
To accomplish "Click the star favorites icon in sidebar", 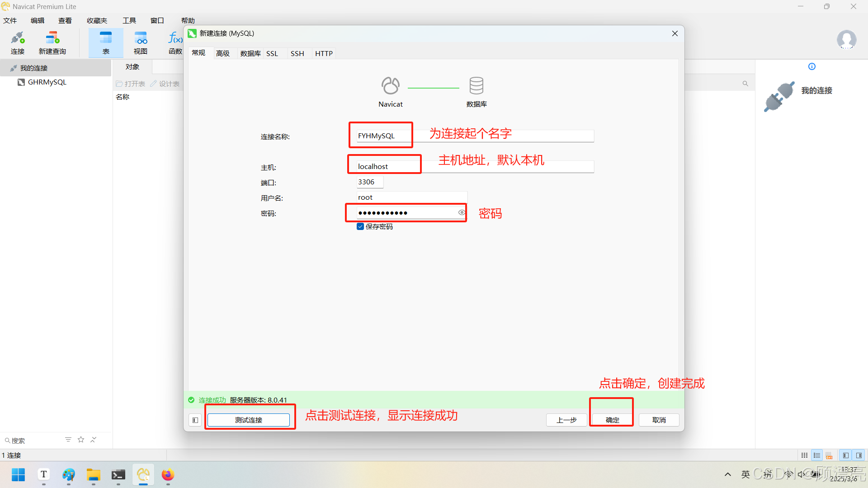I will pyautogui.click(x=81, y=440).
